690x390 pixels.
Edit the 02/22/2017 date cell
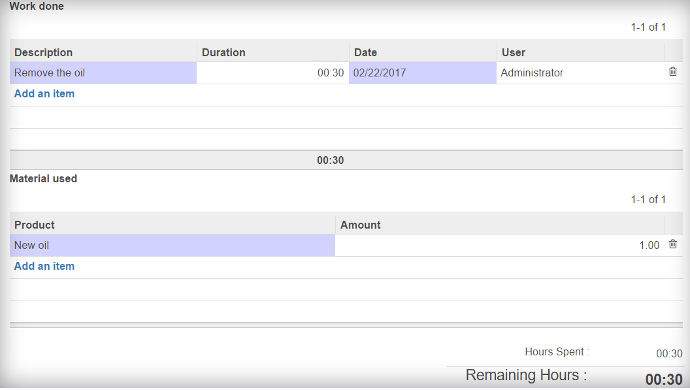422,73
